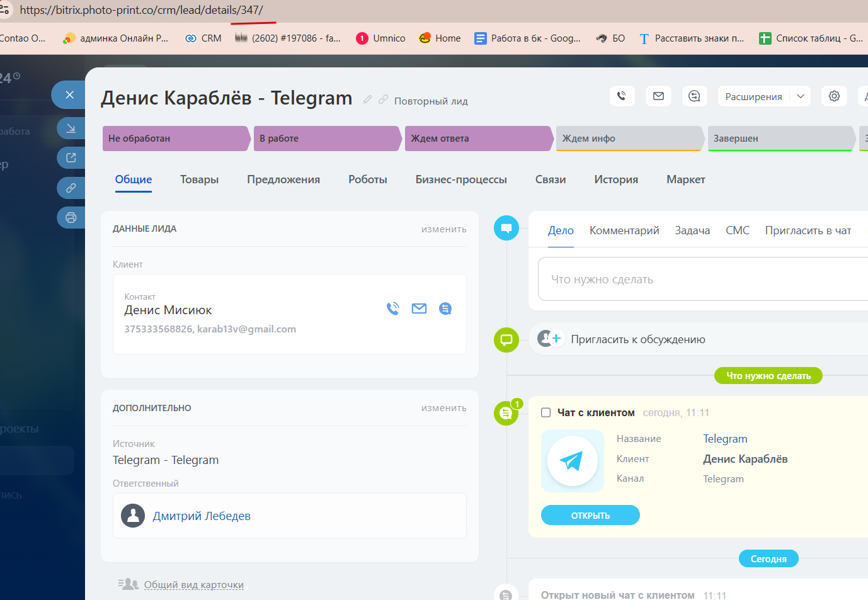Open the CRM browser bookmark
This screenshot has width=868, height=600.
(x=203, y=38)
